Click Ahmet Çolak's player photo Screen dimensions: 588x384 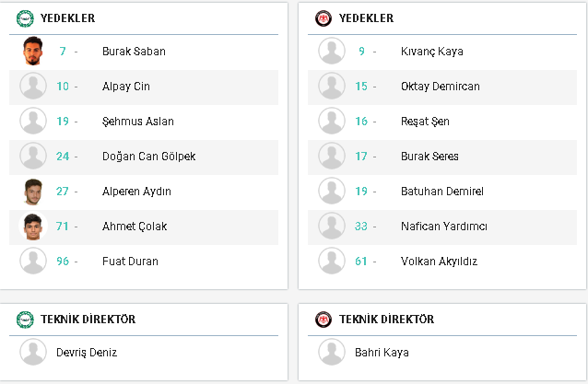pyautogui.click(x=33, y=226)
